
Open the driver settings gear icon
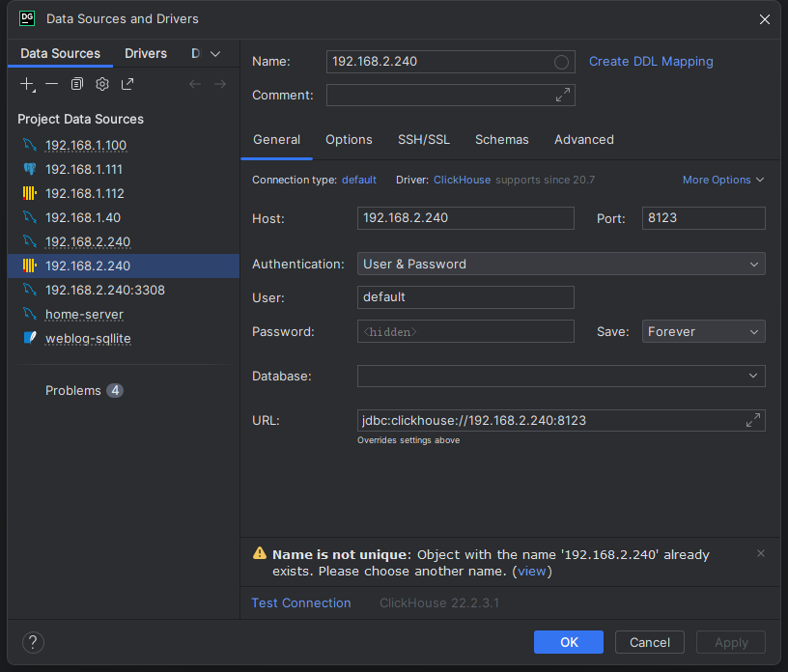[102, 84]
